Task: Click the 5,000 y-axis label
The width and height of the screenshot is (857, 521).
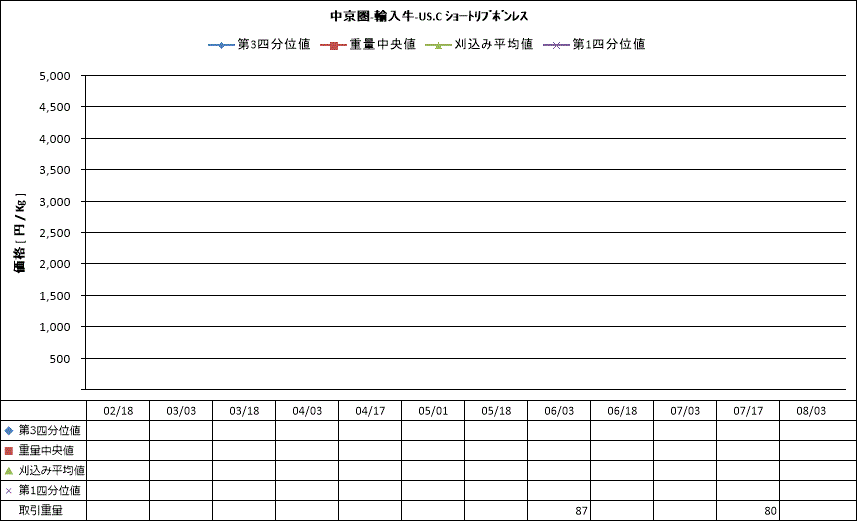Action: [x=55, y=76]
